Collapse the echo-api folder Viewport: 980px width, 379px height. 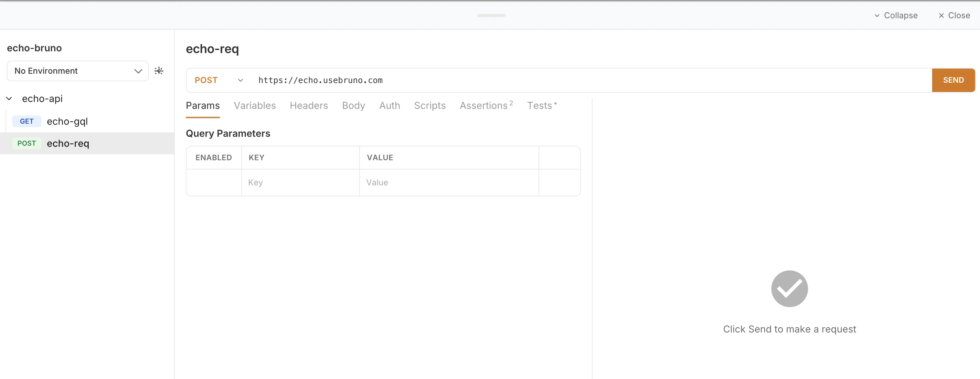click(x=10, y=99)
